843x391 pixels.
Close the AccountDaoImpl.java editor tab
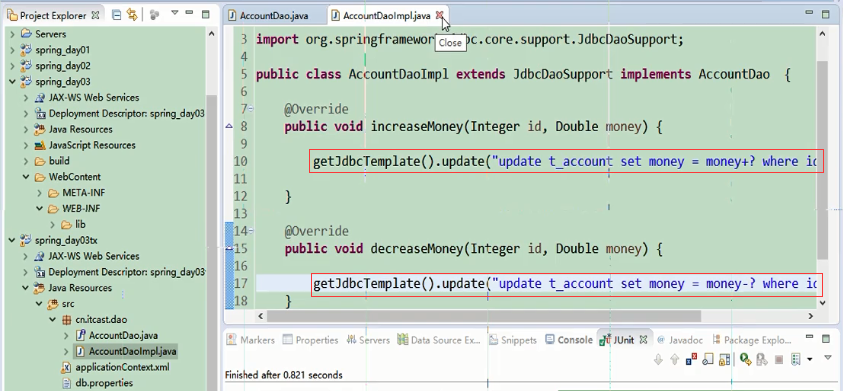point(439,15)
